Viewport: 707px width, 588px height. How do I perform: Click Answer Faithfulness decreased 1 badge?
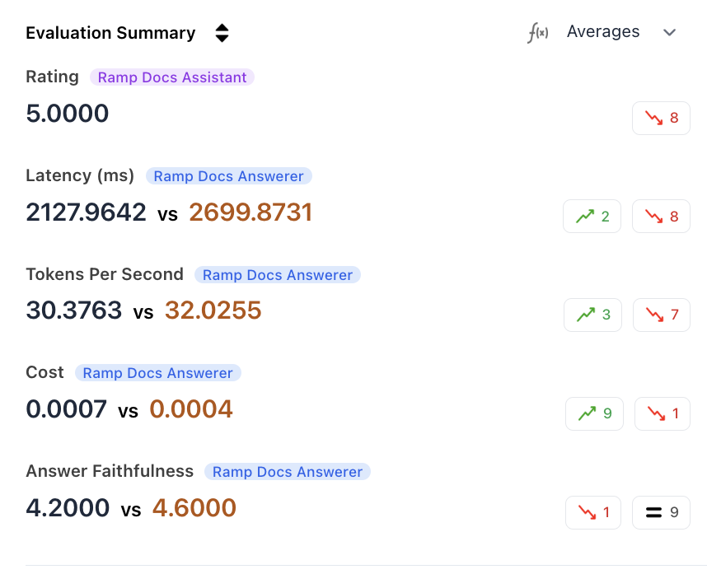pyautogui.click(x=593, y=512)
